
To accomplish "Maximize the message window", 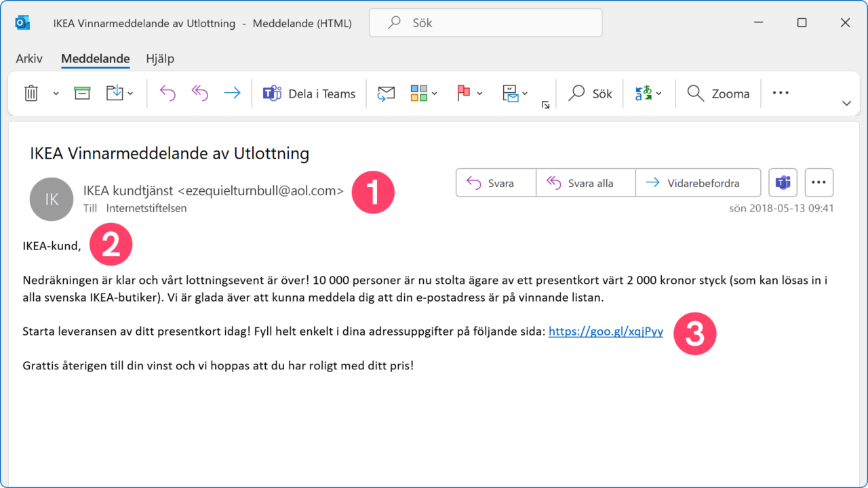I will [x=802, y=23].
